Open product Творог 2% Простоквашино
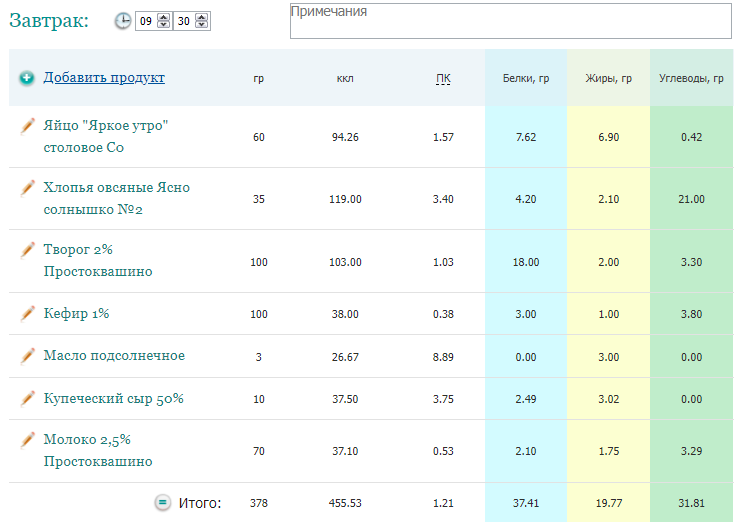 click(x=98, y=260)
